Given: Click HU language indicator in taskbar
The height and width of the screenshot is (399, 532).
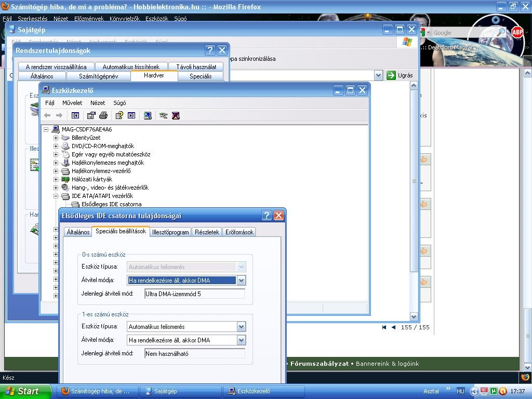Looking at the screenshot, I should (x=460, y=391).
